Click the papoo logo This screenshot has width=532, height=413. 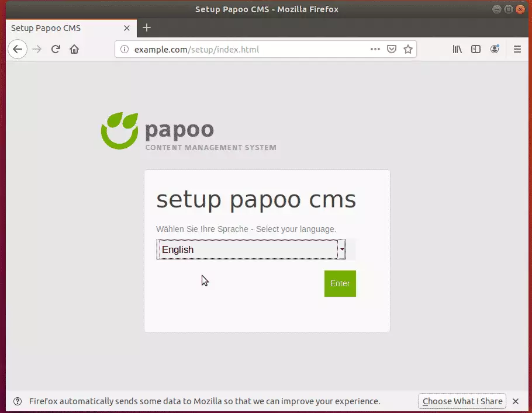click(x=189, y=131)
